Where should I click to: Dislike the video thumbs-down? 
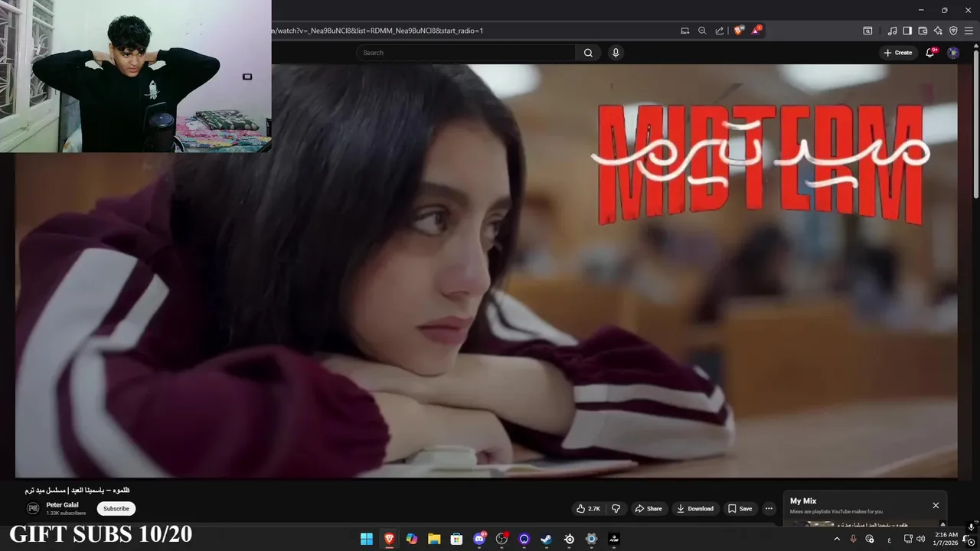(616, 508)
